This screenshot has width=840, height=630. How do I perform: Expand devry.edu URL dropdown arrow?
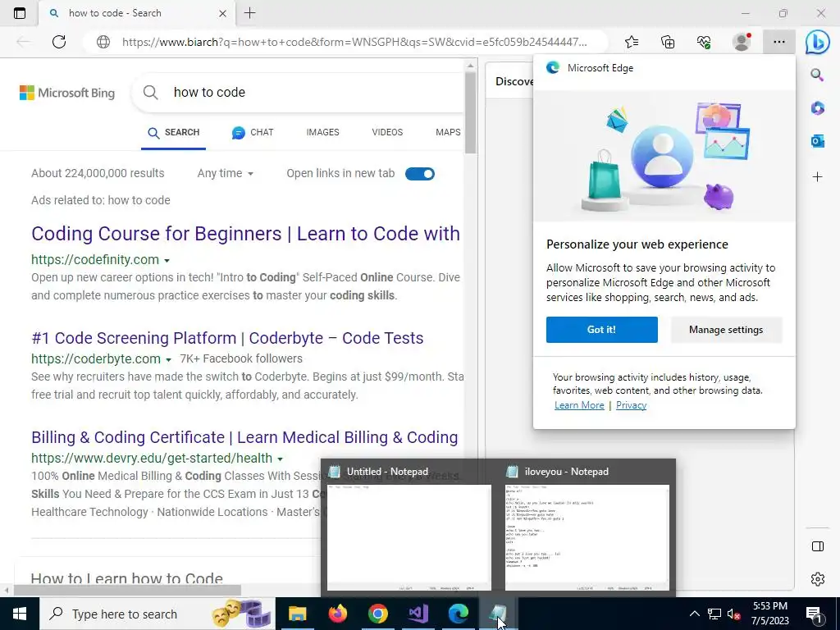click(280, 459)
